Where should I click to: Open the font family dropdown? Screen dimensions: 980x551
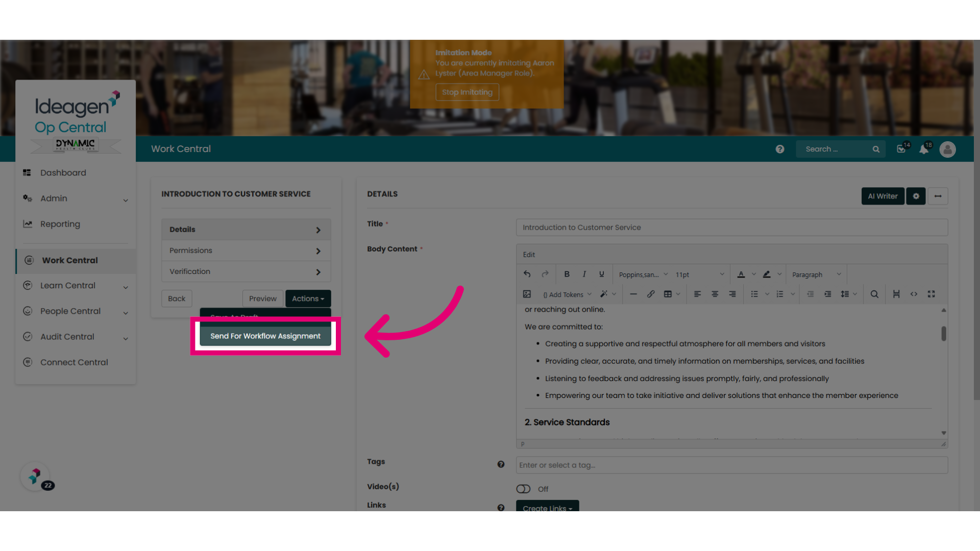point(643,274)
